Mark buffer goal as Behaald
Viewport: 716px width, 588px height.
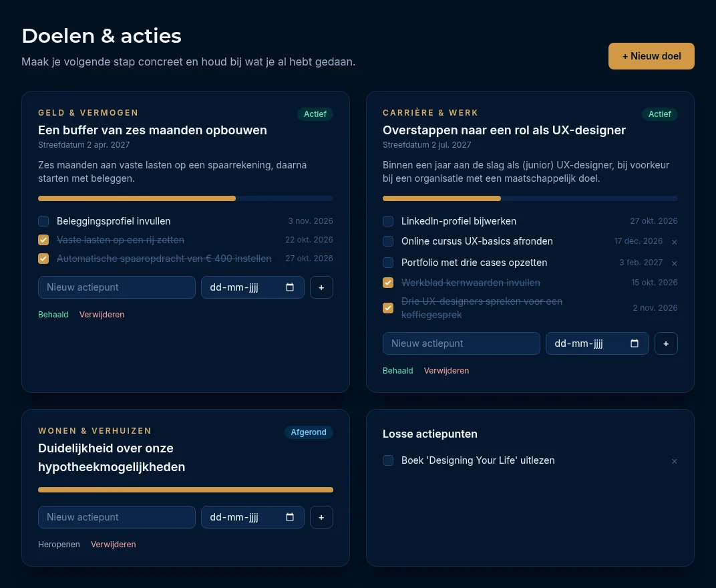[x=53, y=314]
